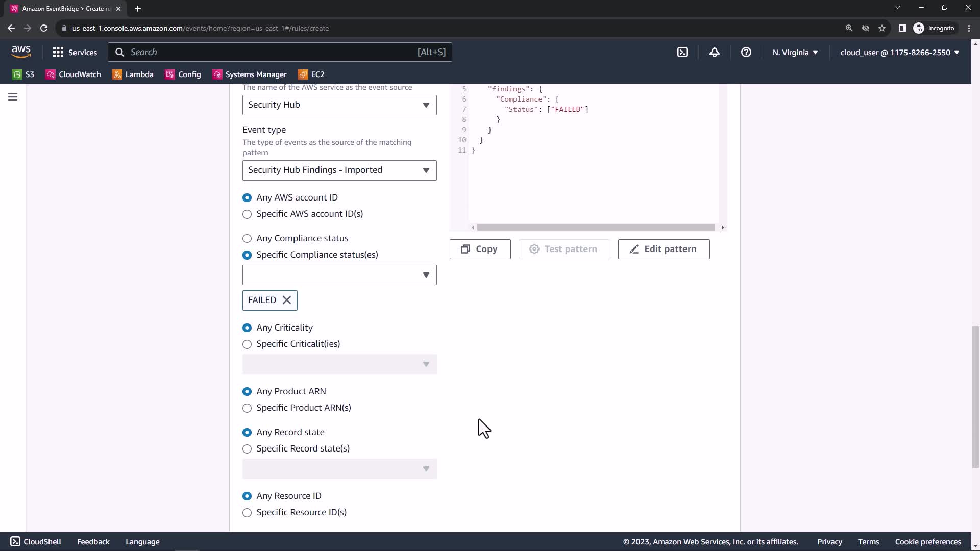This screenshot has height=551, width=980.
Task: Open the notifications bell icon
Action: pos(714,52)
